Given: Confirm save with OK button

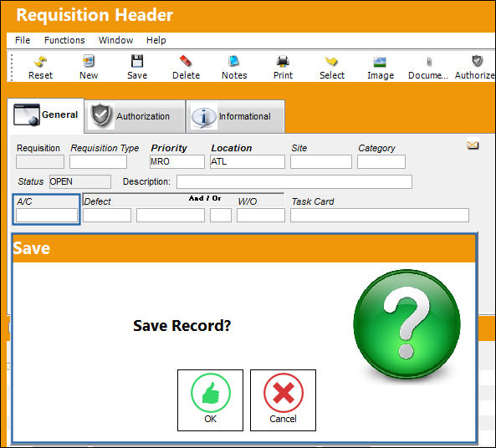Looking at the screenshot, I should [x=210, y=400].
